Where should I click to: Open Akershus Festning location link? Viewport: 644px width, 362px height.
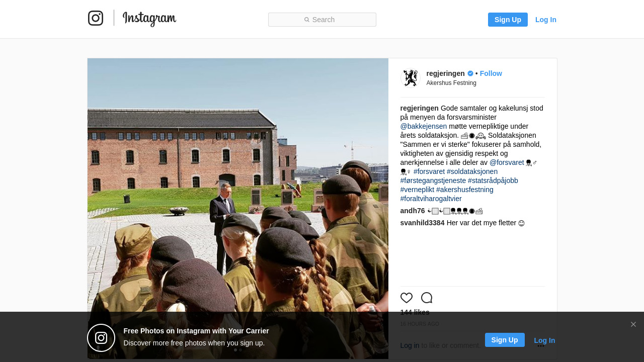coord(451,83)
